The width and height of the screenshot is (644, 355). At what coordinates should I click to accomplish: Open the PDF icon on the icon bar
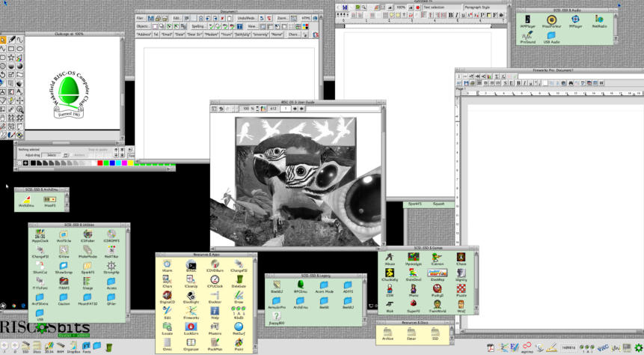tap(491, 348)
